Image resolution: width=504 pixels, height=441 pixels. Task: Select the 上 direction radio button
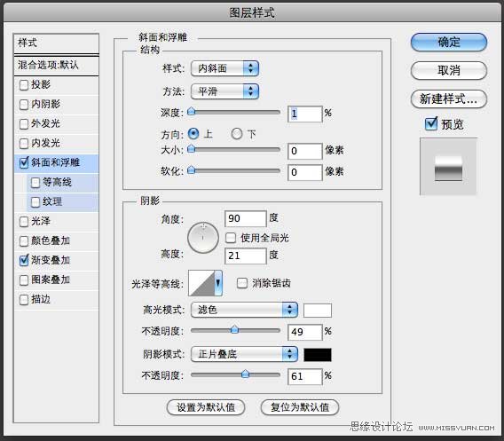193,134
